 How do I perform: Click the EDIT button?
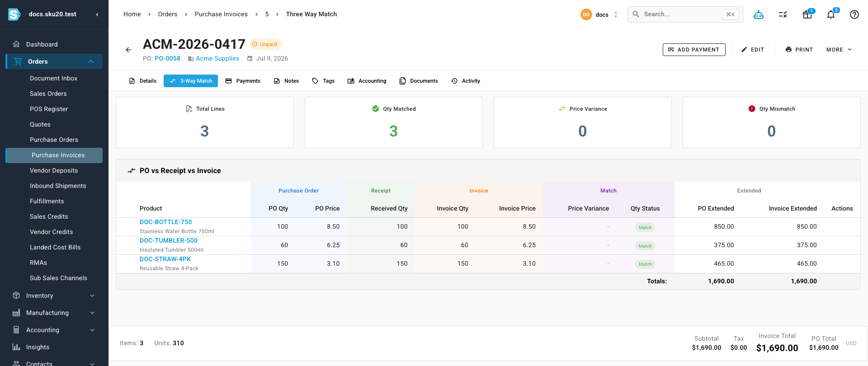753,50
